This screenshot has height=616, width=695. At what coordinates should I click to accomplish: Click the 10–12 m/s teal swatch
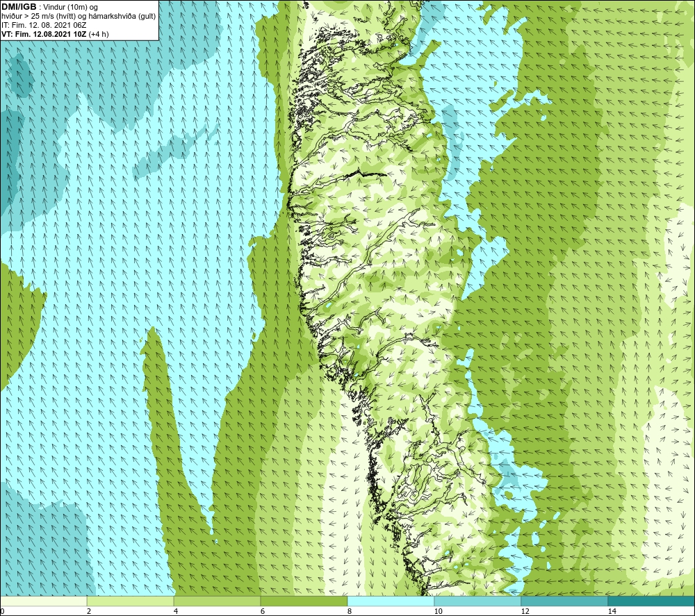478,601
